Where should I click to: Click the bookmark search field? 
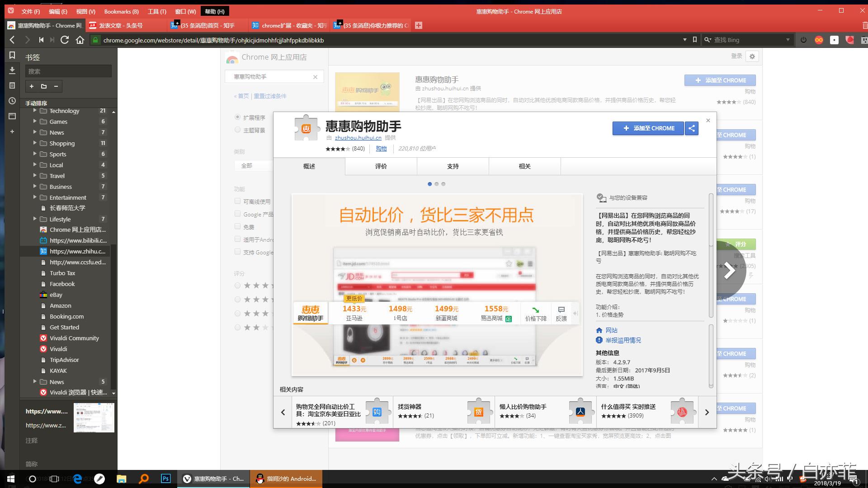coord(68,71)
